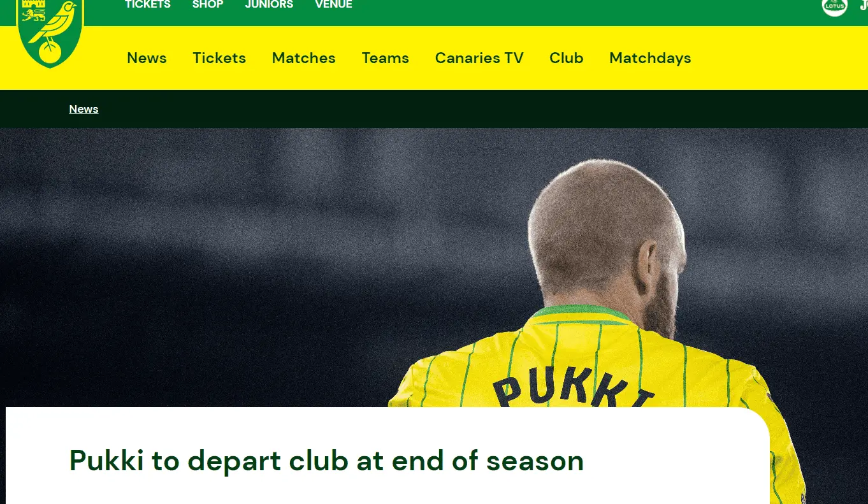Image resolution: width=868 pixels, height=504 pixels.
Task: Go to SHOP in the top bar
Action: 208,5
